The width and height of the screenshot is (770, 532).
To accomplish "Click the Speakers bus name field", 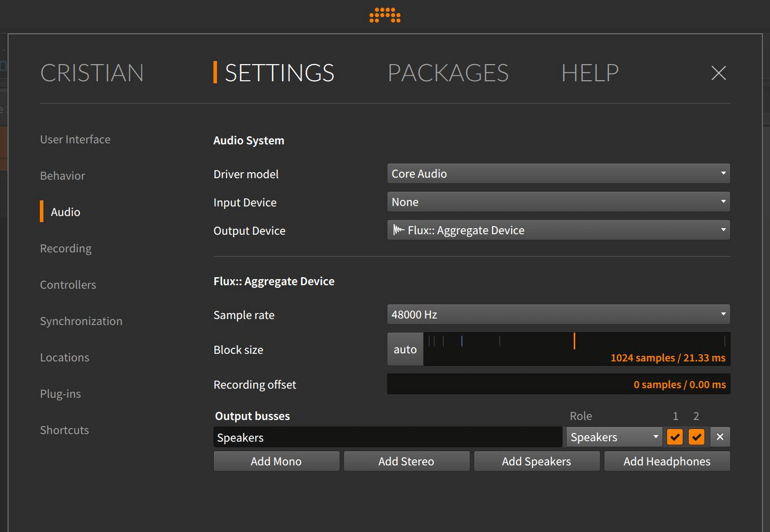I will [387, 438].
